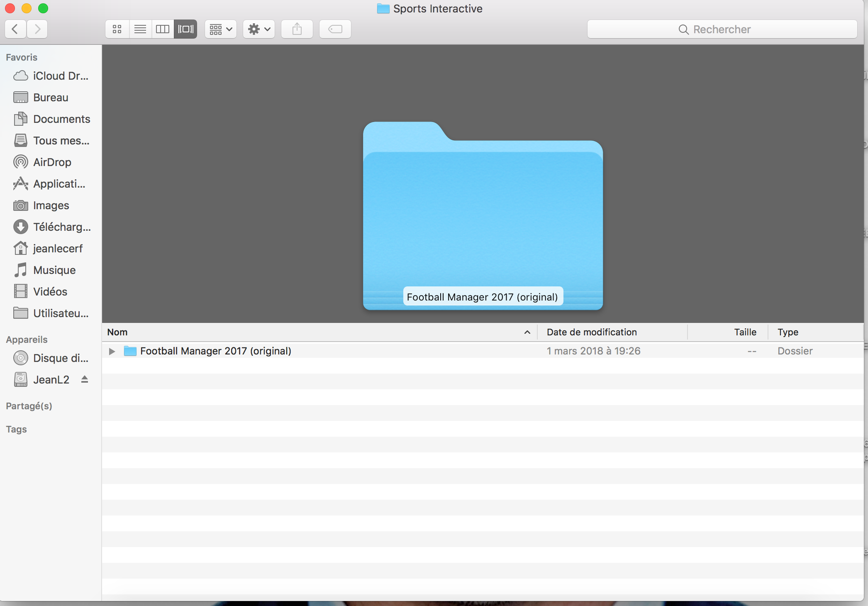Zoom the Finder window with green button
This screenshot has width=868, height=606.
43,8
